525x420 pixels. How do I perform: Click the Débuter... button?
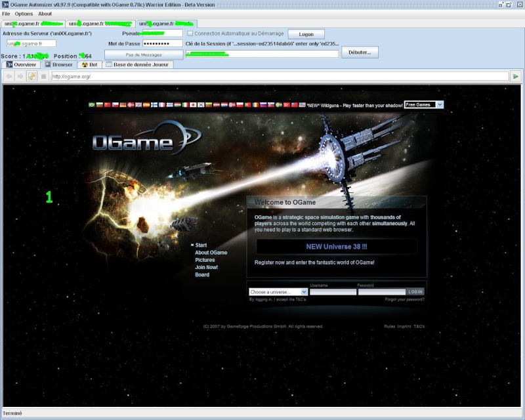coord(360,52)
